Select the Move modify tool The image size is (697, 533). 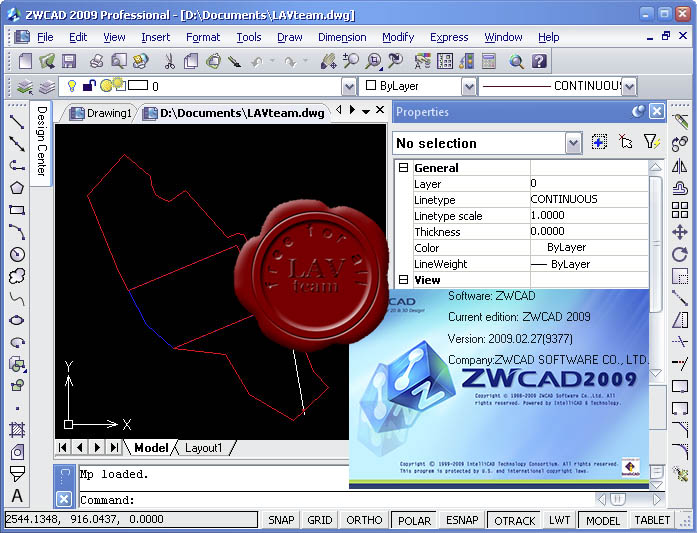[x=680, y=232]
